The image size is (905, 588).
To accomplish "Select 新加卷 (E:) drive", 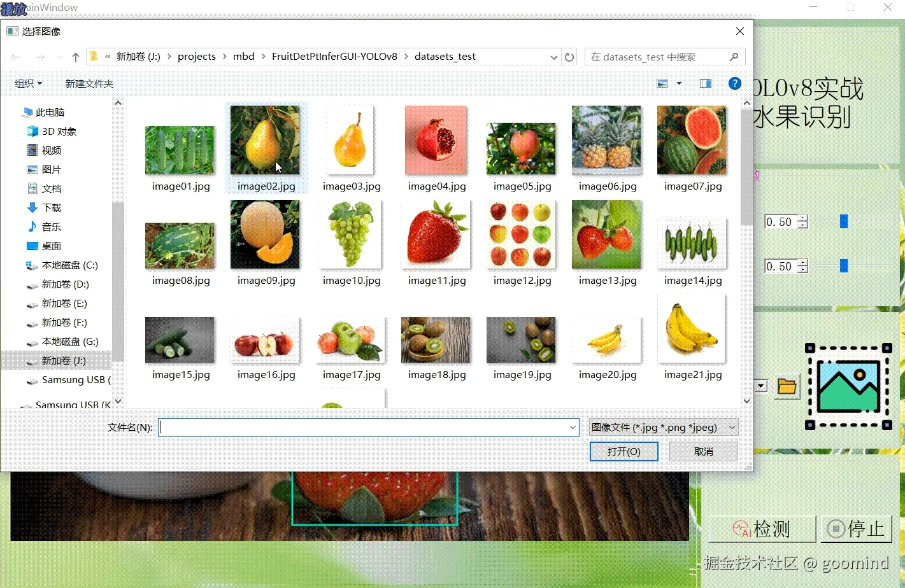I will [57, 303].
